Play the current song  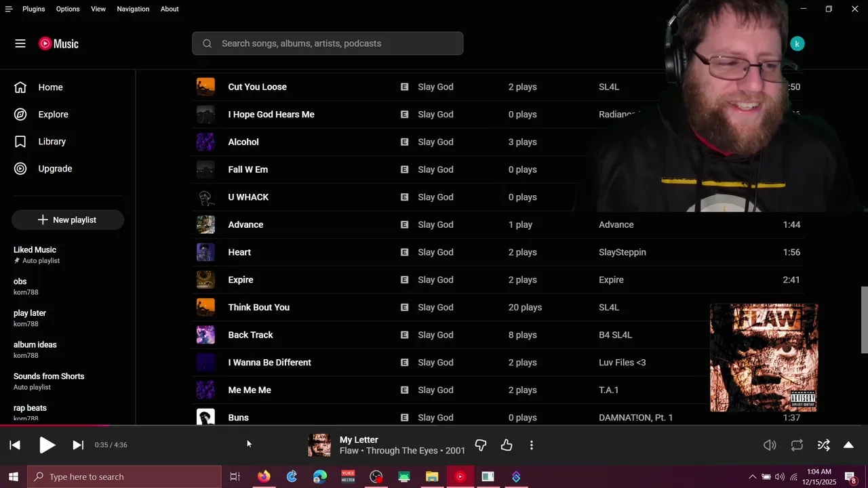[x=47, y=445]
